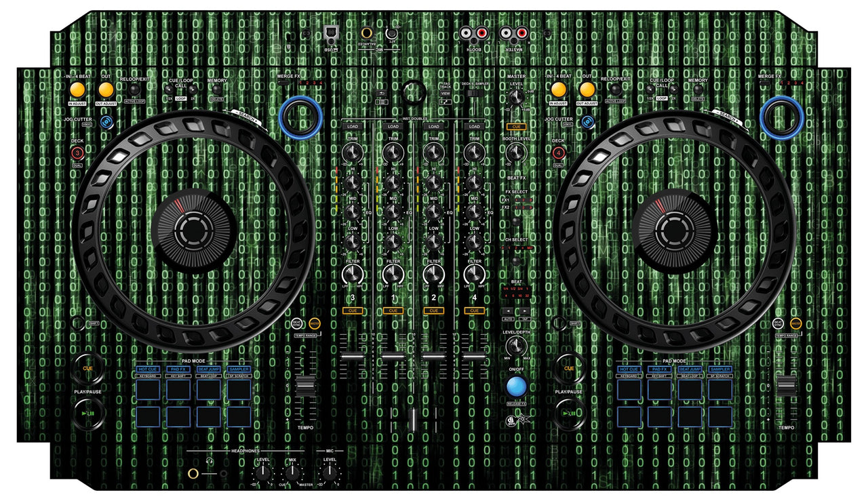Viewport: 868px width, 501px height.
Task: Hold the left deck SHIFT button
Action: (x=79, y=324)
